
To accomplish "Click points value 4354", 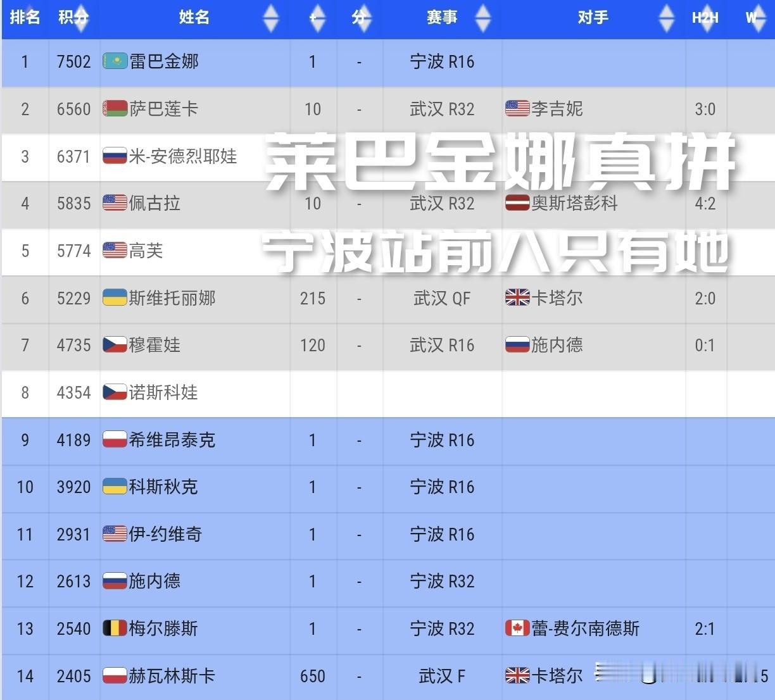I will 74,392.
